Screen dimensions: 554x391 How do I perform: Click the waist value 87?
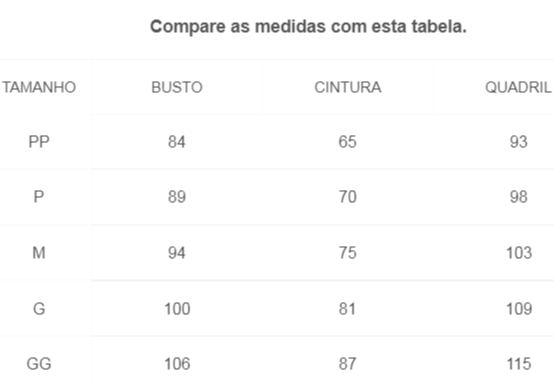348,364
